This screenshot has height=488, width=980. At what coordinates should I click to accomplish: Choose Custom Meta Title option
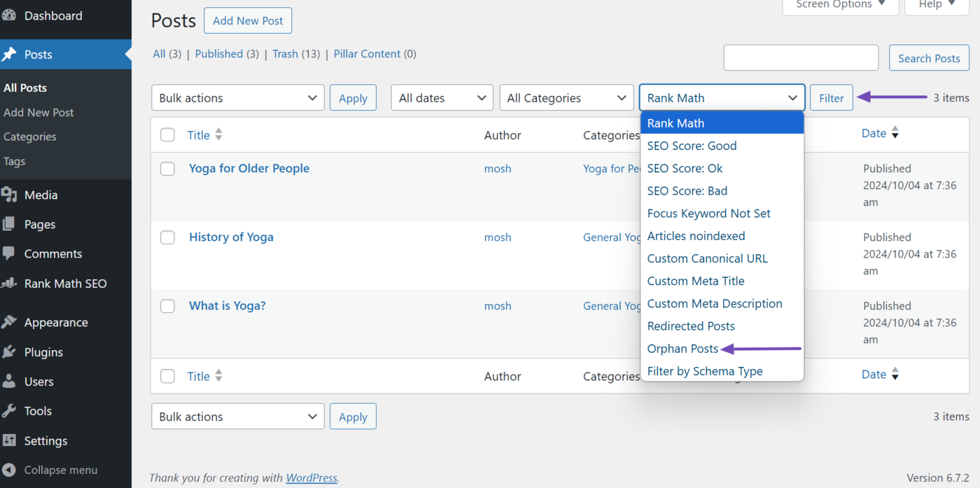pos(722,281)
